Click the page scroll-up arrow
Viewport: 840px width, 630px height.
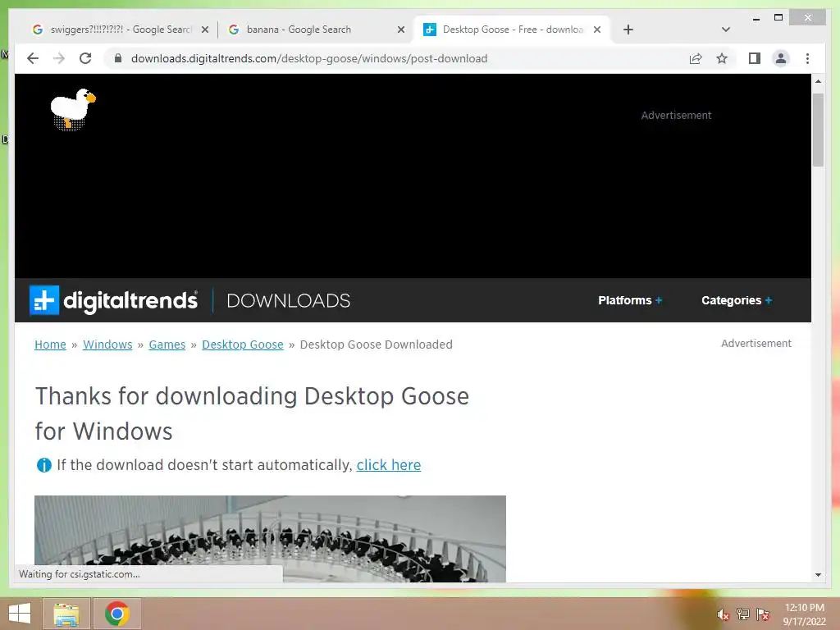click(818, 81)
